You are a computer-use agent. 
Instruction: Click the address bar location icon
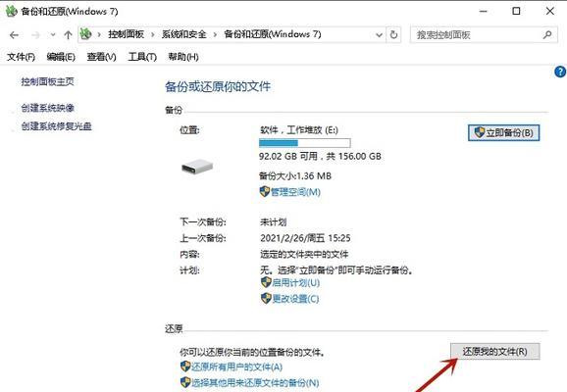coord(86,34)
